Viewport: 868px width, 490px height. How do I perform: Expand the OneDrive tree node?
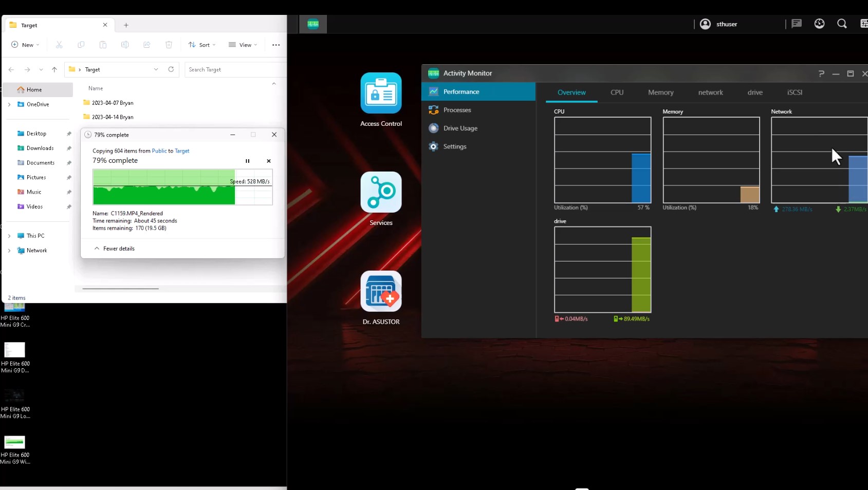pos(9,104)
